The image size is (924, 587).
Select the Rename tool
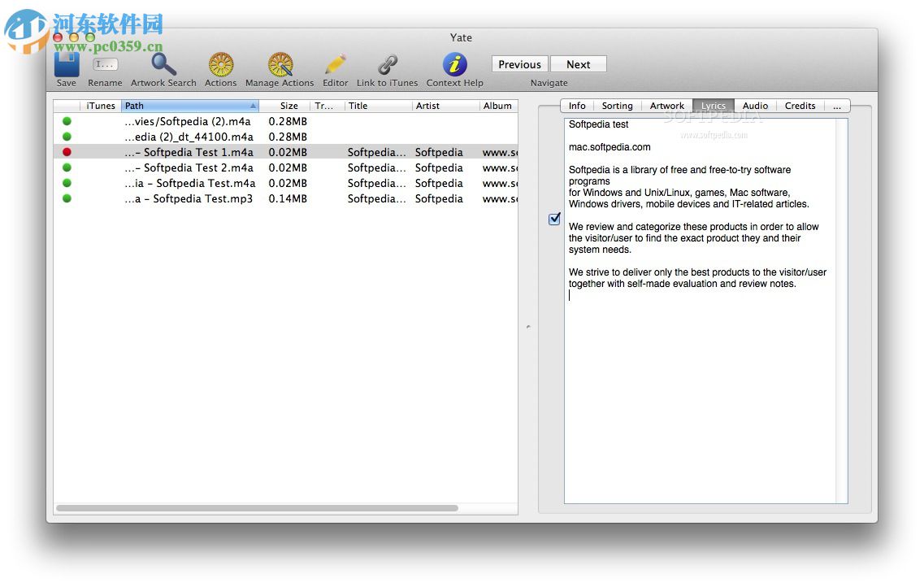tap(105, 65)
